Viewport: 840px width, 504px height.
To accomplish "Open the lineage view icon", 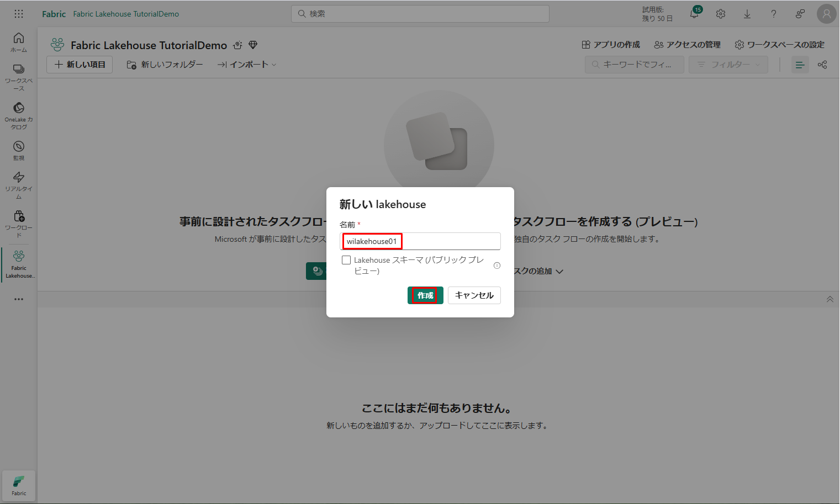I will point(822,65).
